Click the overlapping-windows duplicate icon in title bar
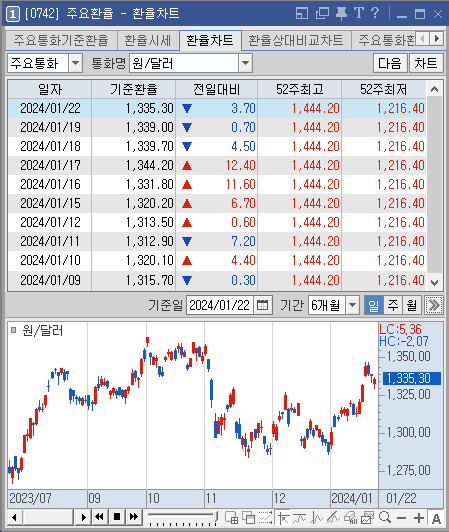The height and width of the screenshot is (532, 449). coord(322,14)
